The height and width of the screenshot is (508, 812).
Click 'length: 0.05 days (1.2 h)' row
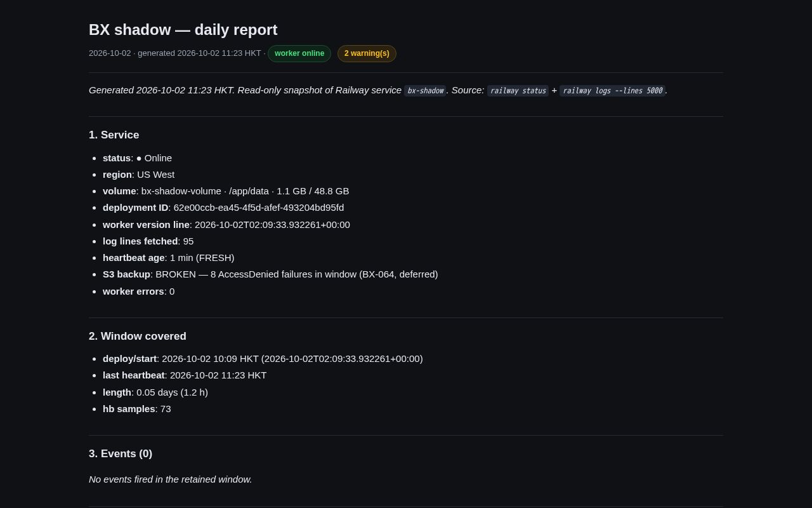(155, 392)
